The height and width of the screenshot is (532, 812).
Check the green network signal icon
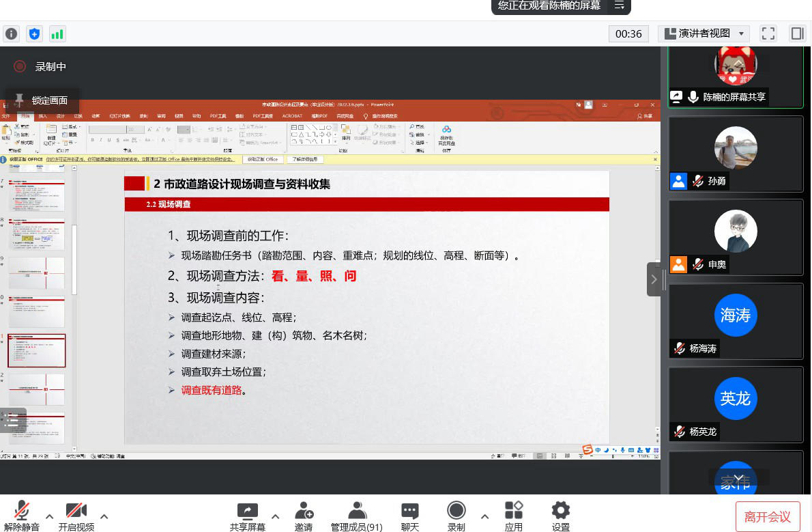pyautogui.click(x=57, y=33)
